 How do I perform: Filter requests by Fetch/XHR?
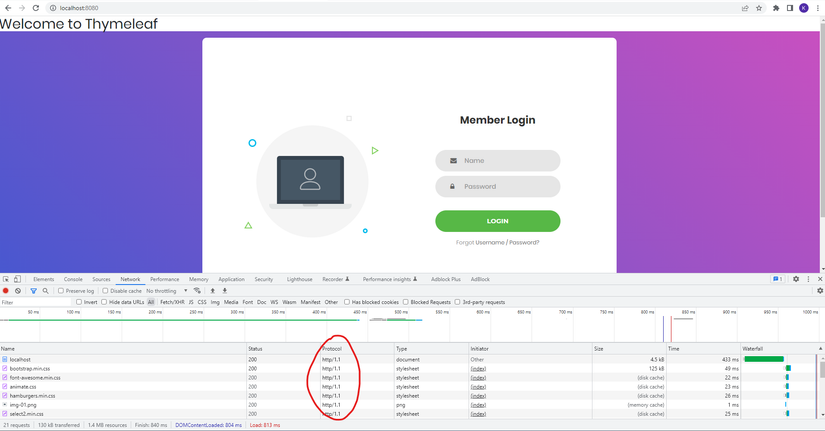point(172,302)
